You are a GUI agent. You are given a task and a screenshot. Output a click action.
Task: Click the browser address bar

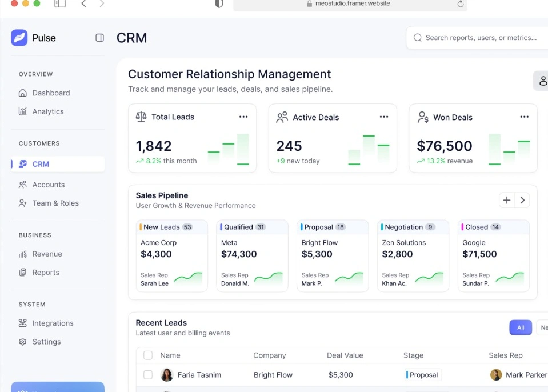click(x=350, y=4)
